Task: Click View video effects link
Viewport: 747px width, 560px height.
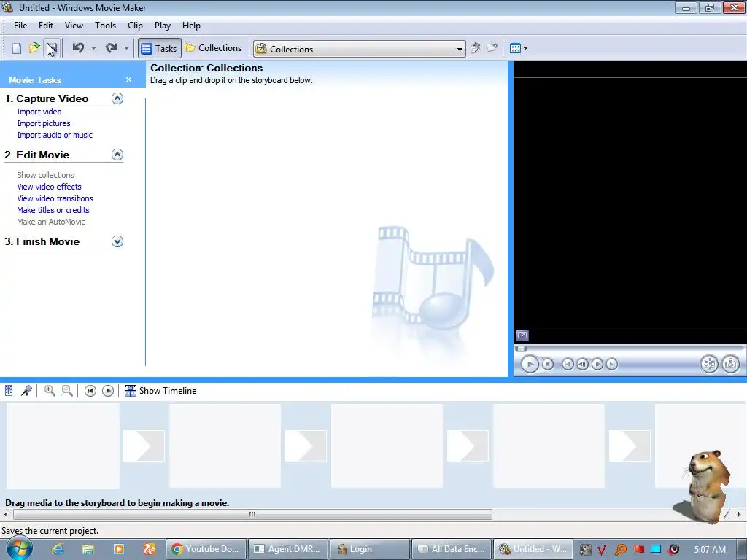Action: pyautogui.click(x=49, y=187)
